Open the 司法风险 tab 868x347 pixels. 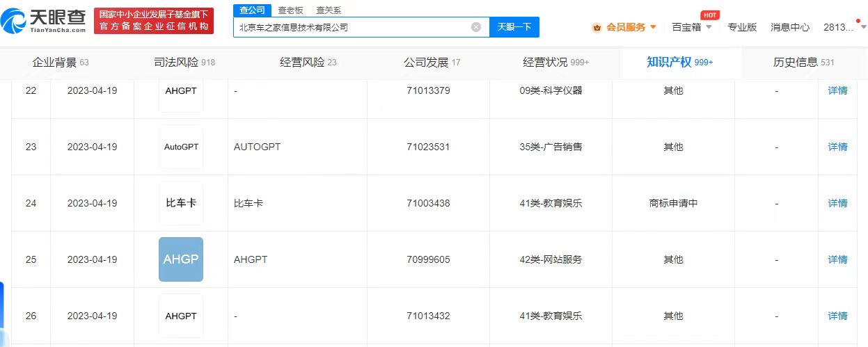(x=184, y=63)
